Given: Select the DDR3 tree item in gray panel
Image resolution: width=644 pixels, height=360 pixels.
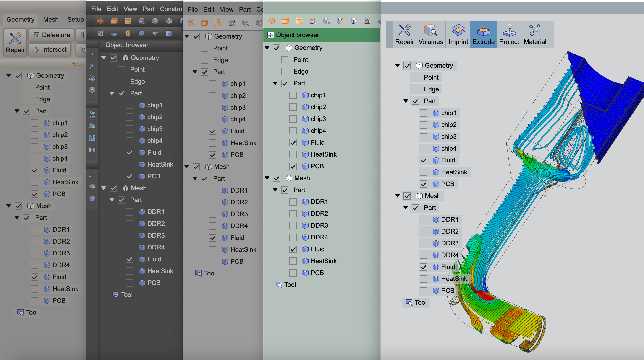Looking at the screenshot, I should tap(239, 214).
